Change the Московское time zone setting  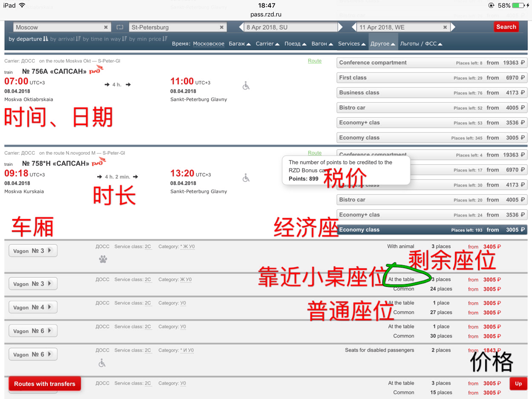208,43
